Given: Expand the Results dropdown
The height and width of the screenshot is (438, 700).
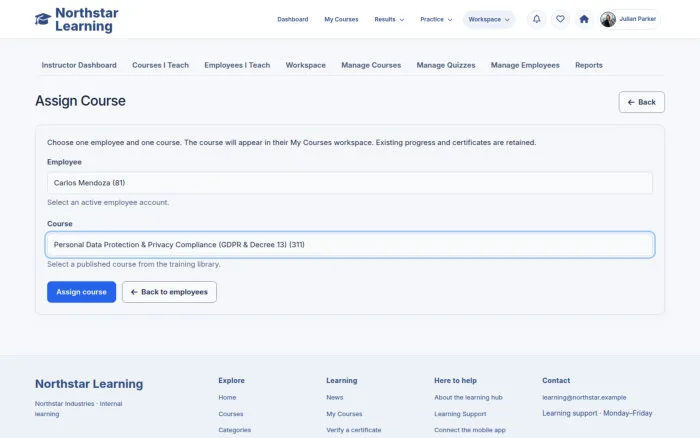Looking at the screenshot, I should tap(389, 19).
